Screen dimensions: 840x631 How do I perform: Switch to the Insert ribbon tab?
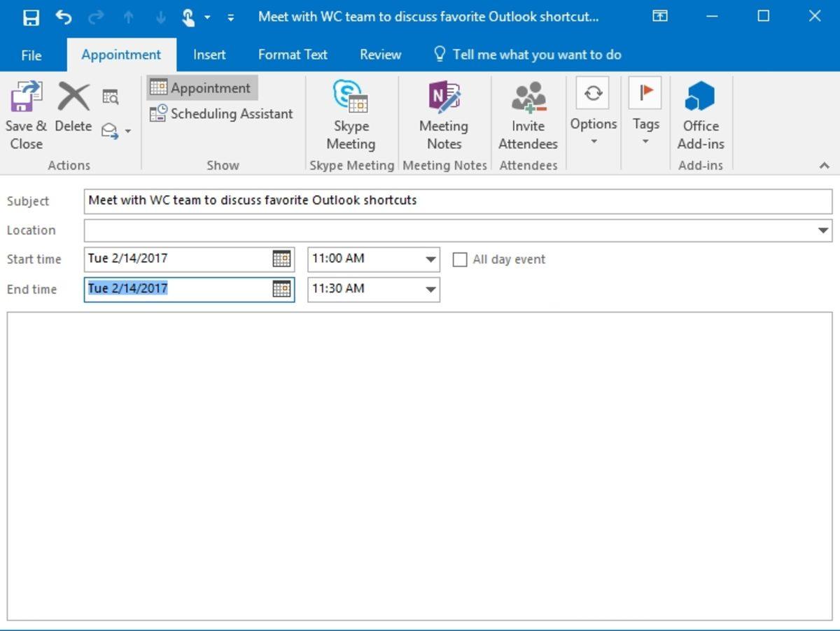[209, 54]
